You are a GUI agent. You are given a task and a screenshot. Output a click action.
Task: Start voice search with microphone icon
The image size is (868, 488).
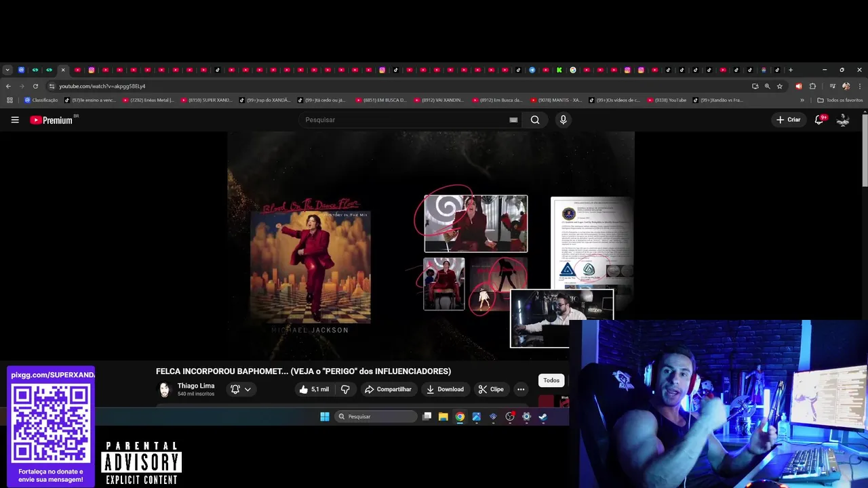[x=563, y=120]
